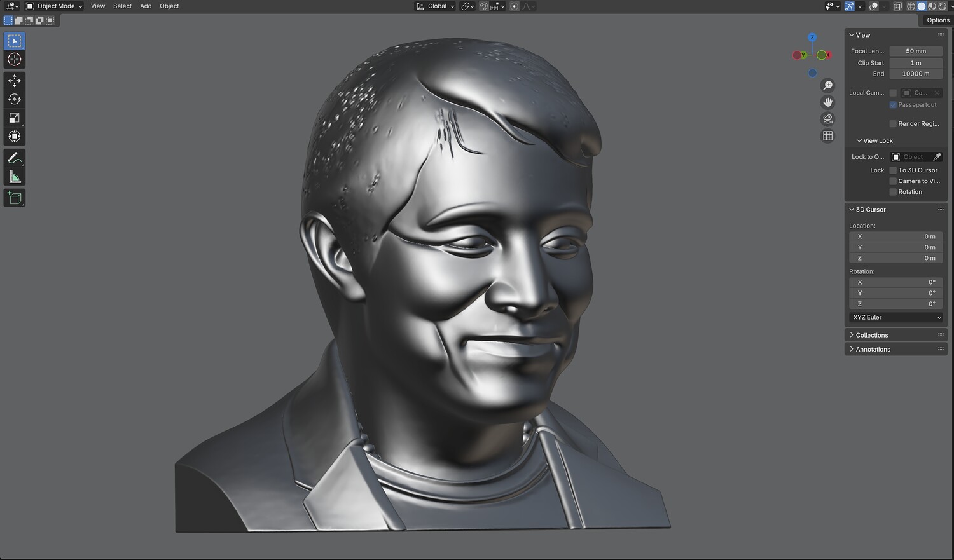The height and width of the screenshot is (560, 954).
Task: Switch to solid viewport shading
Action: (x=921, y=6)
